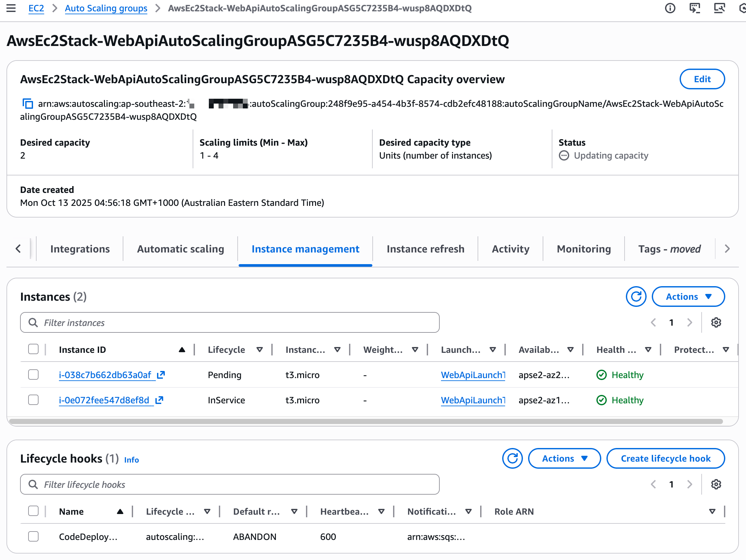
Task: Click the next page arrow for instances
Action: click(690, 322)
